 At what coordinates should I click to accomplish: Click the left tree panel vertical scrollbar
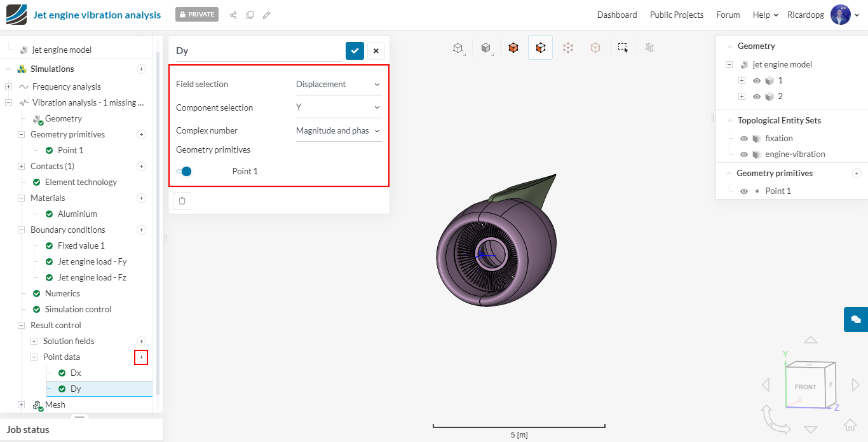point(158,223)
